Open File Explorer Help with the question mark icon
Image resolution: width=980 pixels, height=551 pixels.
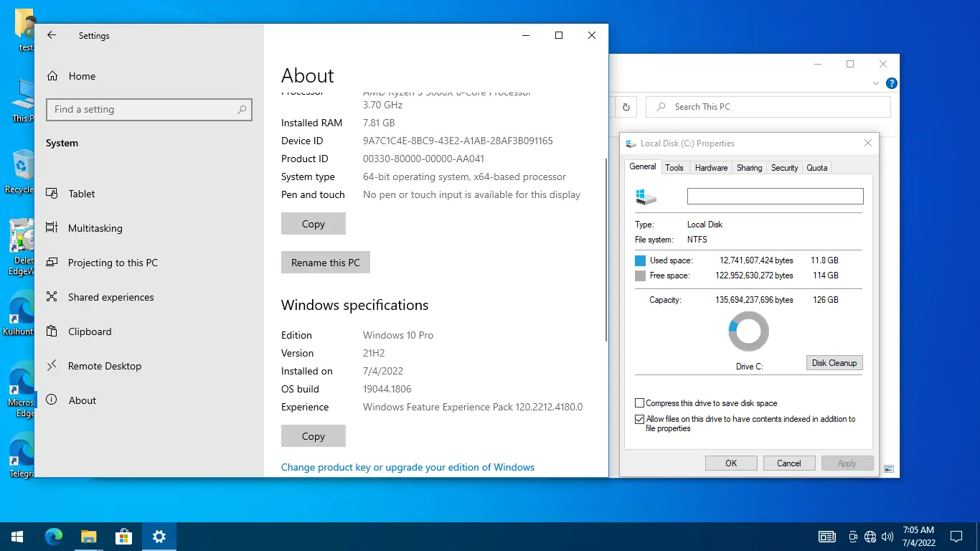pyautogui.click(x=891, y=83)
